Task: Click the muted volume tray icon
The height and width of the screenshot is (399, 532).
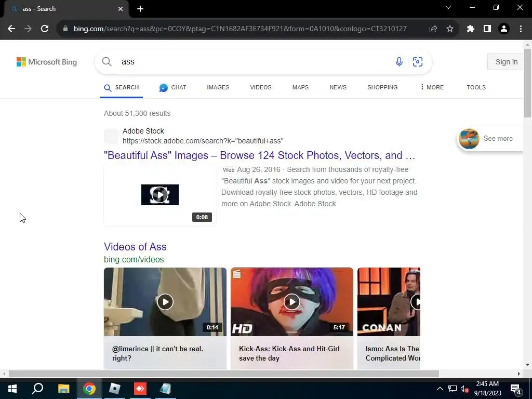Action: (x=464, y=389)
